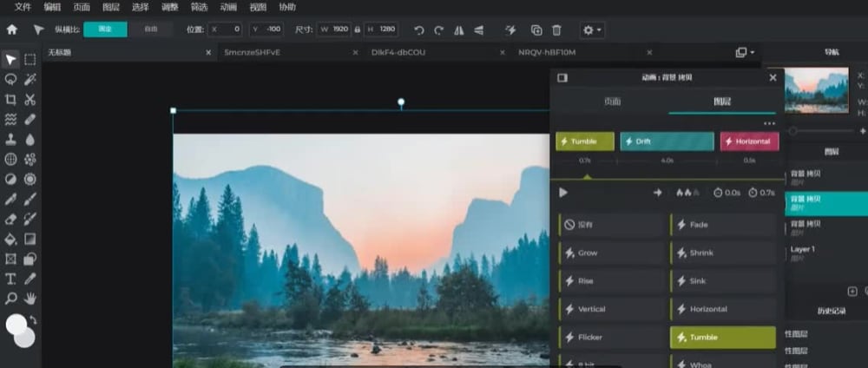Choose the Vertical animation preset
The width and height of the screenshot is (868, 368).
tap(611, 309)
